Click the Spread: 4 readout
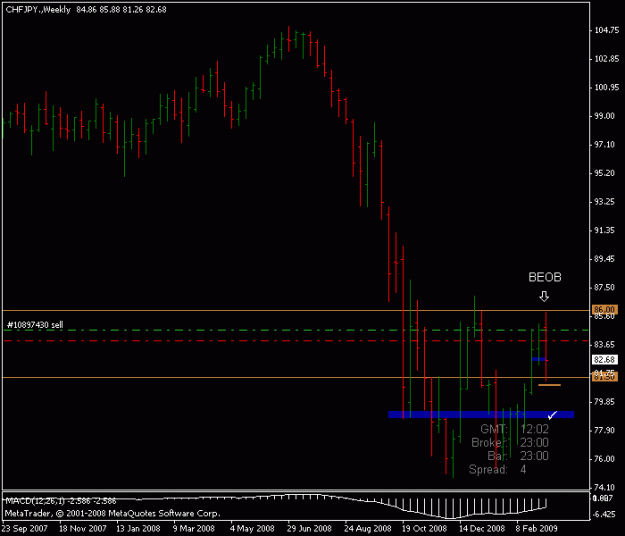 point(497,469)
